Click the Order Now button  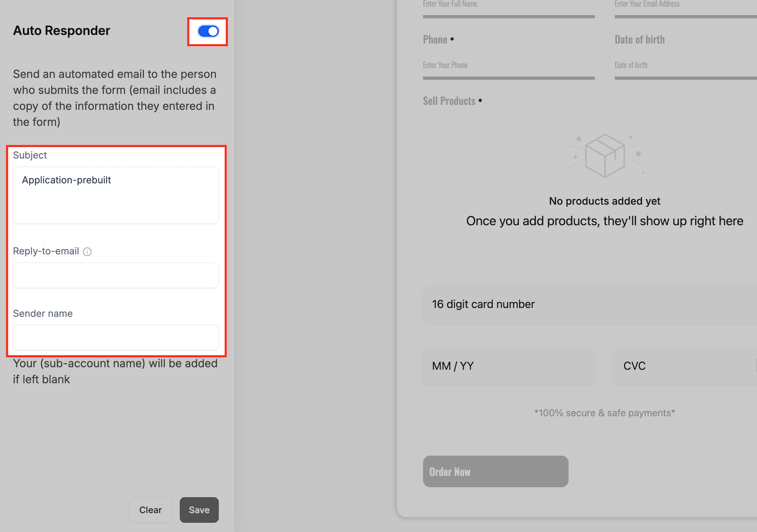pos(495,471)
